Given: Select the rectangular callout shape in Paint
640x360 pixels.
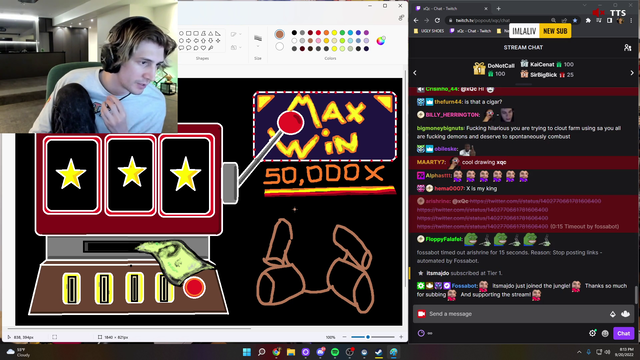Looking at the screenshot, I should click(181, 48).
